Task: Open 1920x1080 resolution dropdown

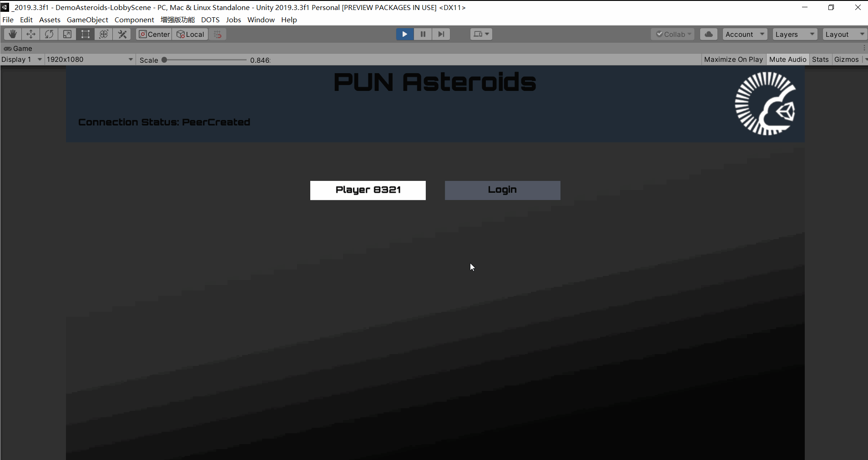Action: (x=90, y=60)
